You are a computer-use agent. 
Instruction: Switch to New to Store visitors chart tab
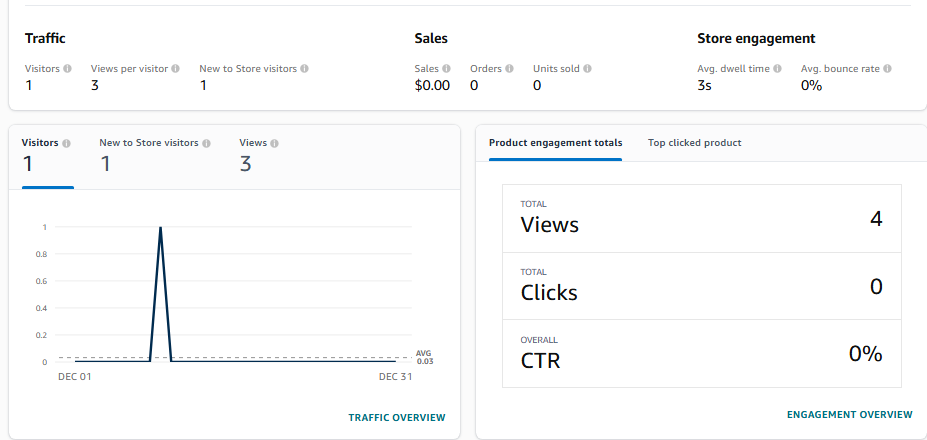click(x=154, y=156)
